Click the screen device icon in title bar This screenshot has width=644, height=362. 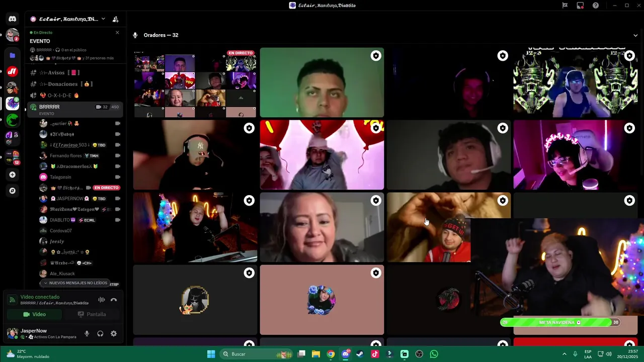pyautogui.click(x=580, y=6)
